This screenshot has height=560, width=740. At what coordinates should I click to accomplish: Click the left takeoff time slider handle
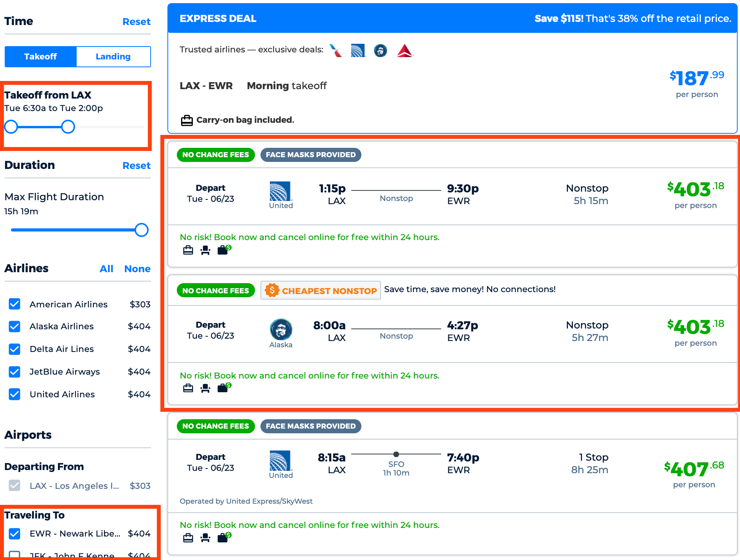pyautogui.click(x=11, y=127)
